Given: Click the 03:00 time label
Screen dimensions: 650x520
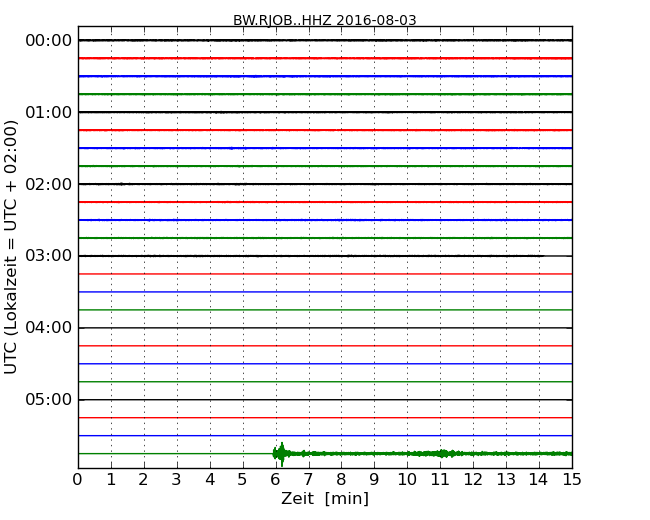Looking at the screenshot, I should pyautogui.click(x=49, y=256).
